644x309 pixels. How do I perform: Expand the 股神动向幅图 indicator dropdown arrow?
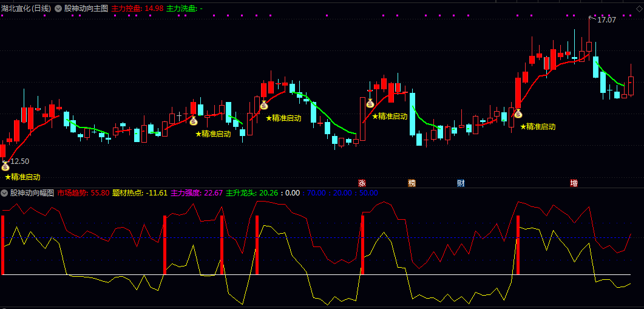[x=4, y=193]
